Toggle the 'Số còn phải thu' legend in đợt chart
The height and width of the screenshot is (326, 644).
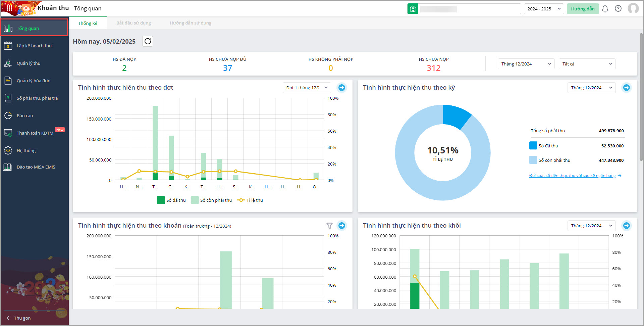coord(212,200)
